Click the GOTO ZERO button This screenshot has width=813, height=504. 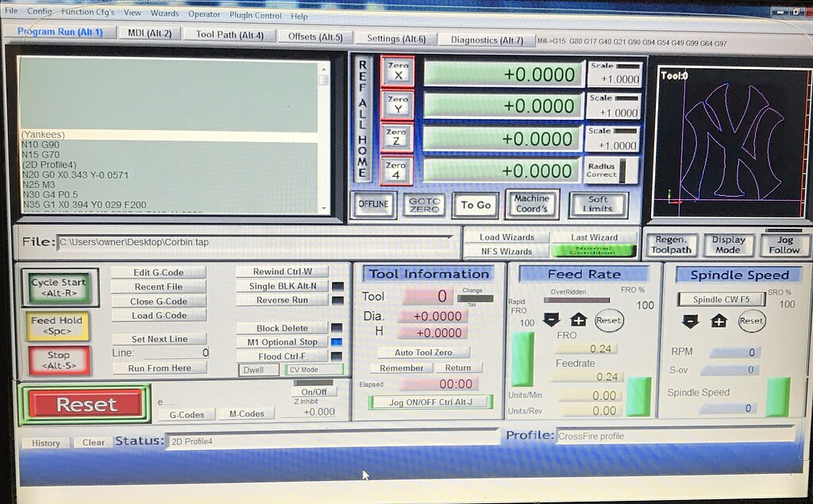[425, 205]
